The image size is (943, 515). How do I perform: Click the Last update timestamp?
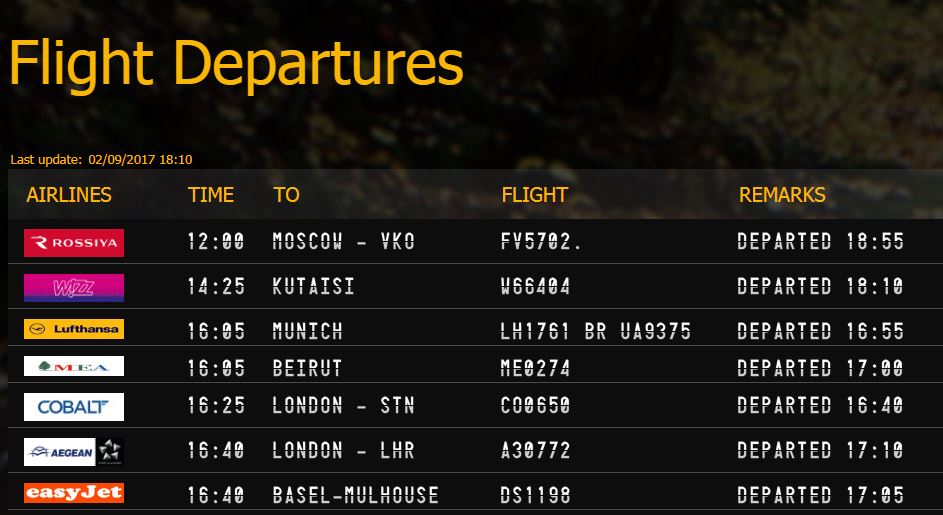tap(101, 159)
